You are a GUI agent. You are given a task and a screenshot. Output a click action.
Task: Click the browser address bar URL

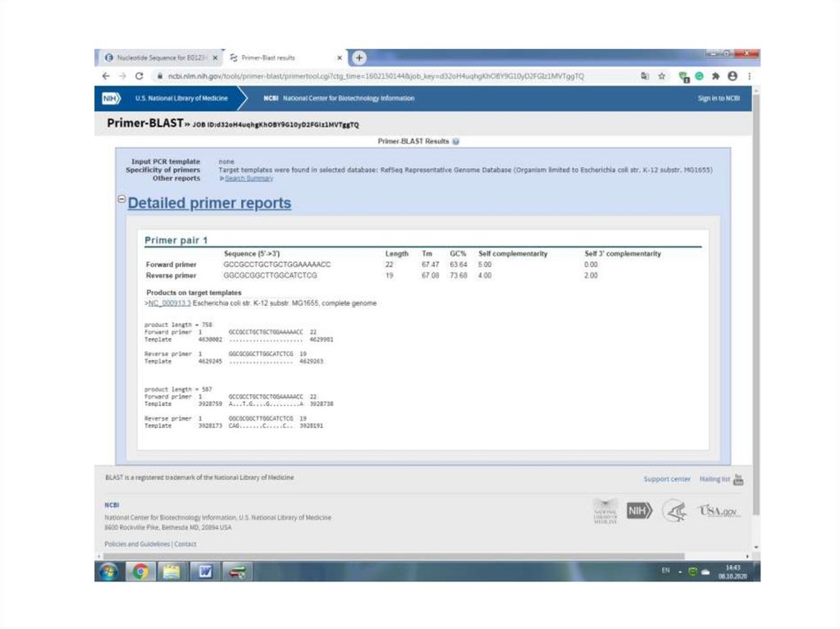376,76
